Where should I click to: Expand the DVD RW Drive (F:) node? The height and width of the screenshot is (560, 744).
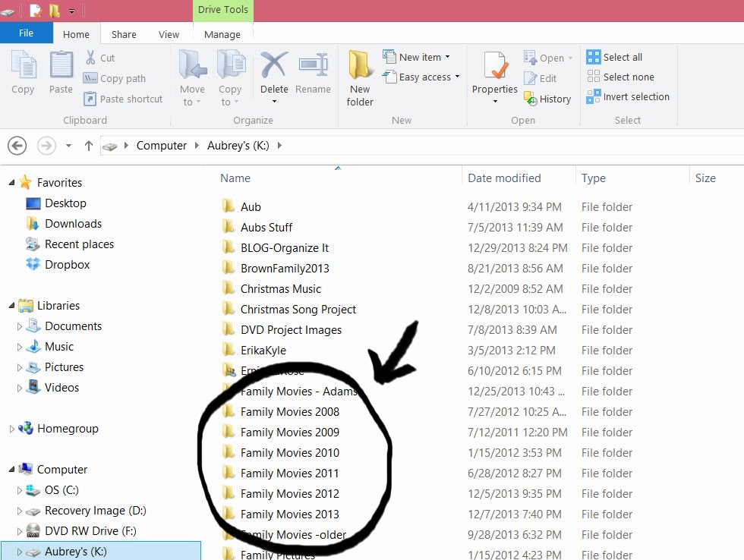[20, 531]
